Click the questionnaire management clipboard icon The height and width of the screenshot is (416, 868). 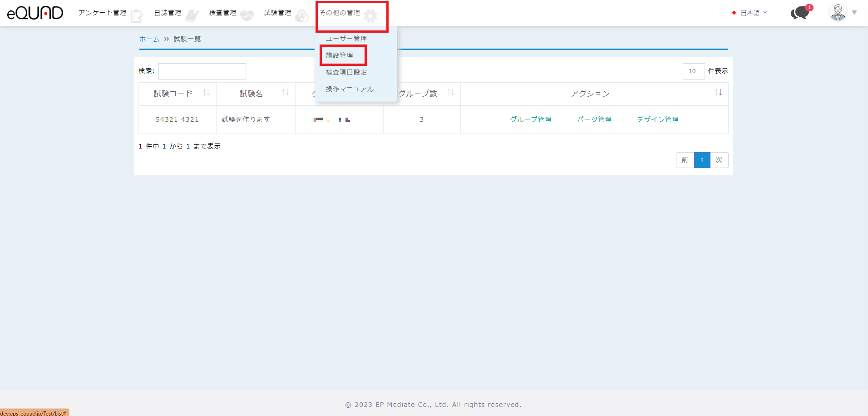point(136,16)
